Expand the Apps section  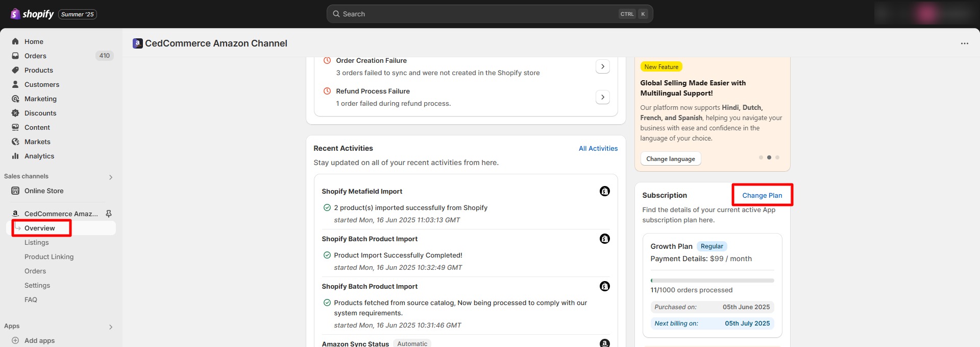pos(111,327)
